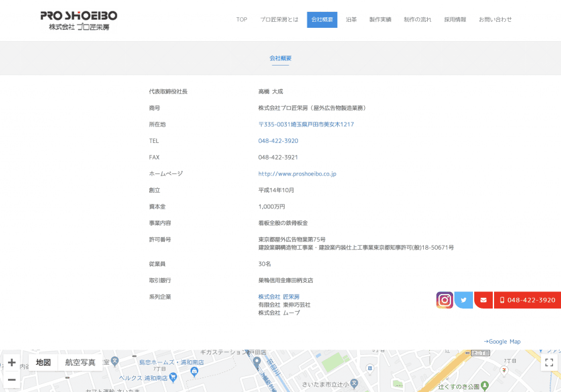Click the 辻くすのき公園 park marker

[485, 386]
